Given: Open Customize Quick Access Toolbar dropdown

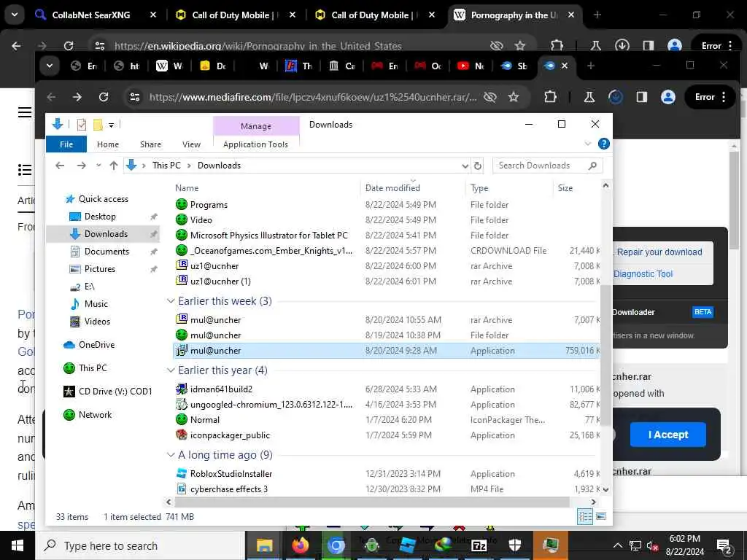Looking at the screenshot, I should pos(111,125).
